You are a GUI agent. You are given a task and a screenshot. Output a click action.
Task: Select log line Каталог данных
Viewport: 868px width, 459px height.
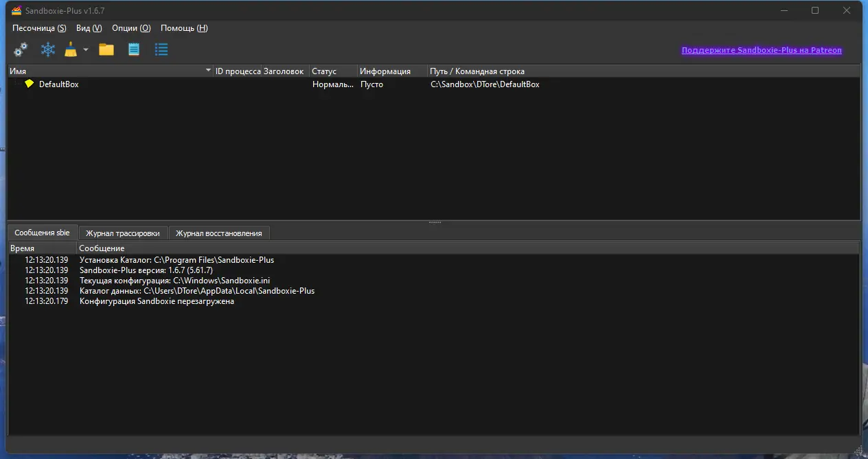coord(433,291)
